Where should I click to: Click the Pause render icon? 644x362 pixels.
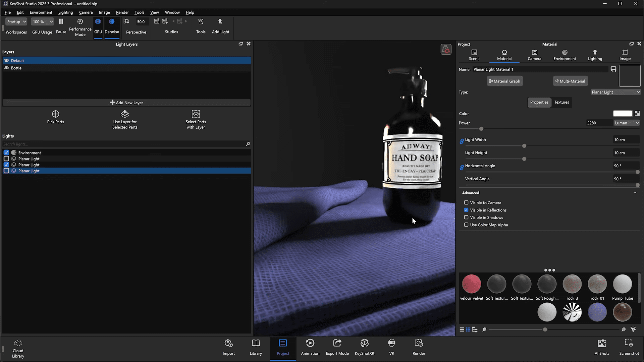pos(61,22)
